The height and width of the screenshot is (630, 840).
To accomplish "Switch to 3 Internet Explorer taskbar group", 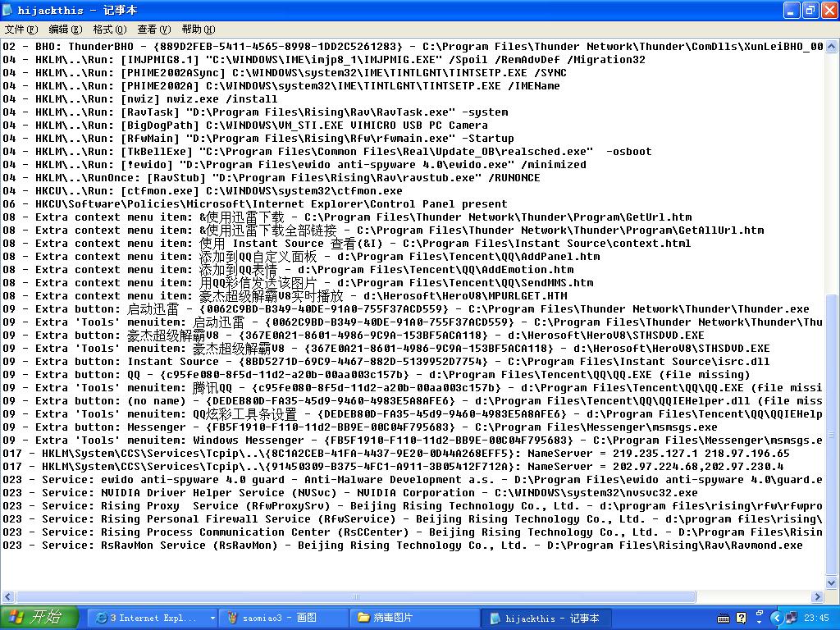I will coord(152,619).
